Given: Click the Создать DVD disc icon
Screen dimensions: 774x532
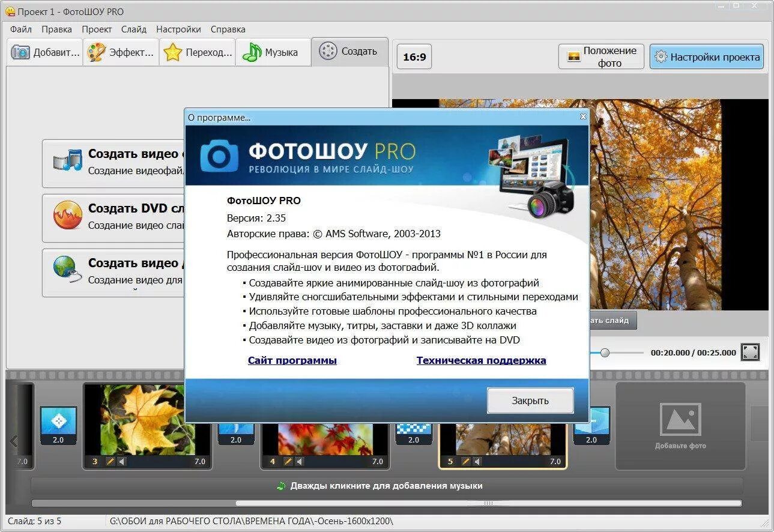Looking at the screenshot, I should click(67, 216).
